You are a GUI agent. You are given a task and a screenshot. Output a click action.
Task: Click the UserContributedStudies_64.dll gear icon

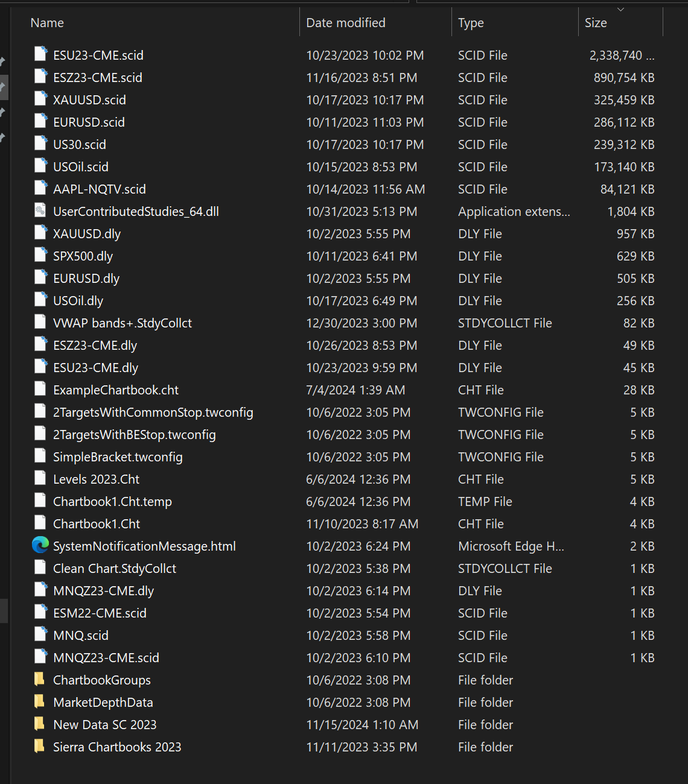40,210
